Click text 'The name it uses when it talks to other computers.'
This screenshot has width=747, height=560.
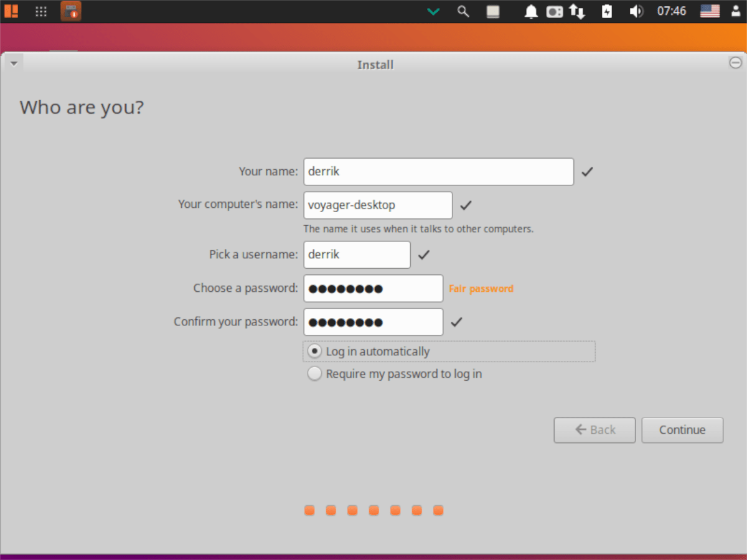[418, 229]
